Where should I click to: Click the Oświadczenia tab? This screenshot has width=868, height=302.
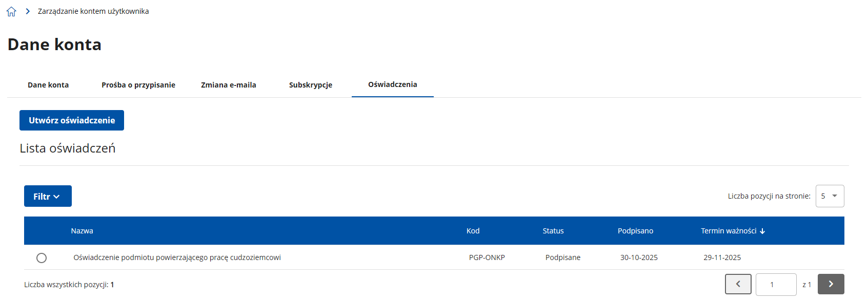point(393,84)
